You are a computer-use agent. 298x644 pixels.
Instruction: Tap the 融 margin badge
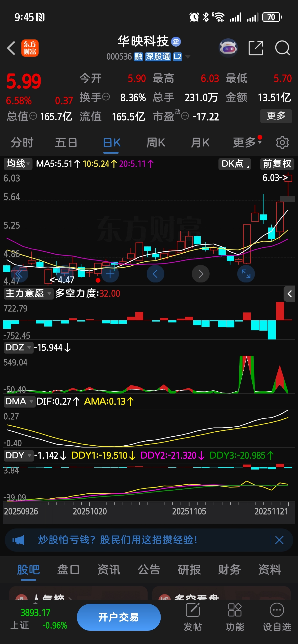(x=138, y=57)
